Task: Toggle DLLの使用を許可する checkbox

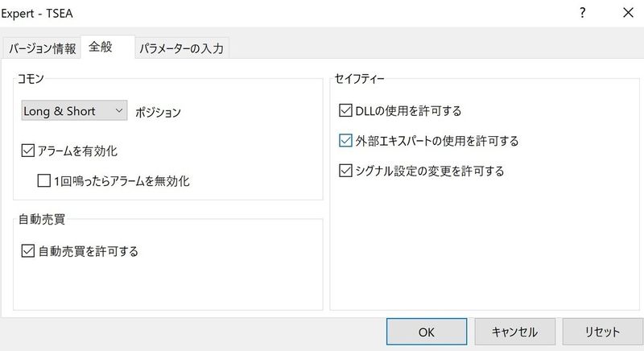Action: [346, 110]
